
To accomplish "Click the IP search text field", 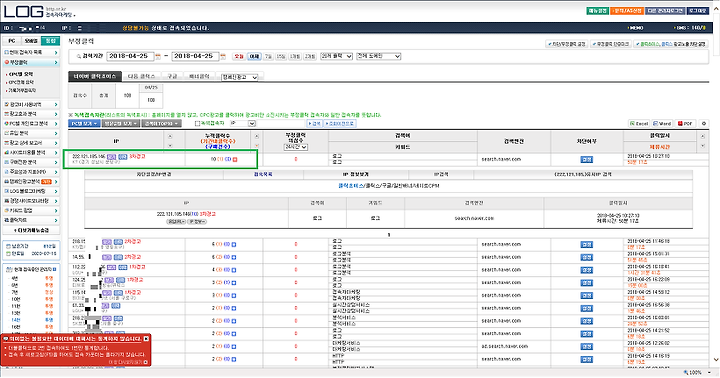I will pyautogui.click(x=281, y=124).
